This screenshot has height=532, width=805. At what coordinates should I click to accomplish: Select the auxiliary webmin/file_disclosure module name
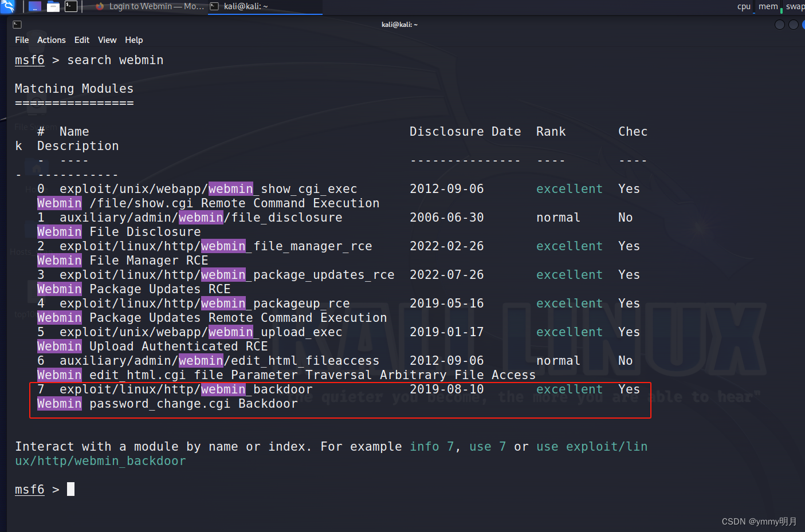coord(201,218)
